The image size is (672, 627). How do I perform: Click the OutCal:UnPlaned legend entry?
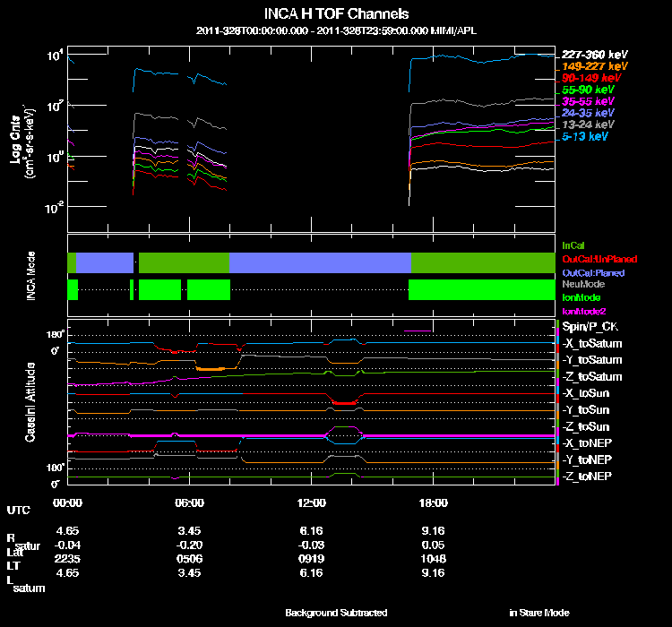[x=599, y=259]
